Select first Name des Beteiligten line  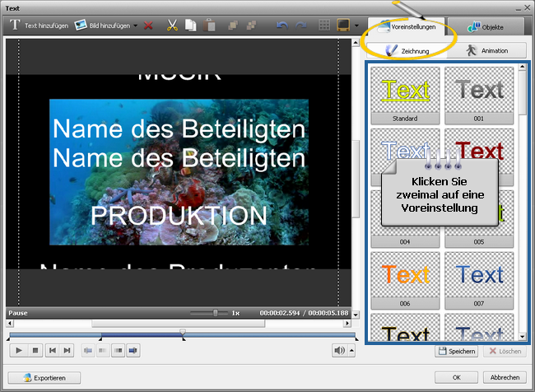point(179,128)
